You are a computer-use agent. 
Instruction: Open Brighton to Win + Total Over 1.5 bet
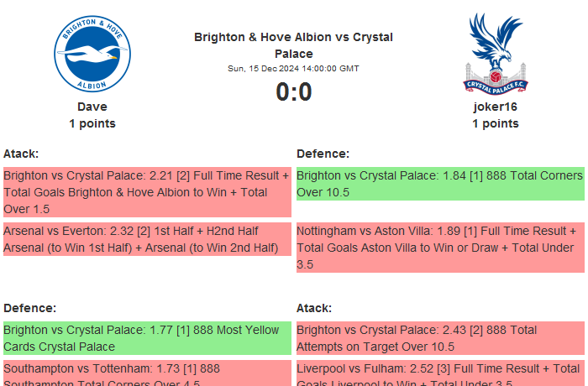pyautogui.click(x=147, y=192)
